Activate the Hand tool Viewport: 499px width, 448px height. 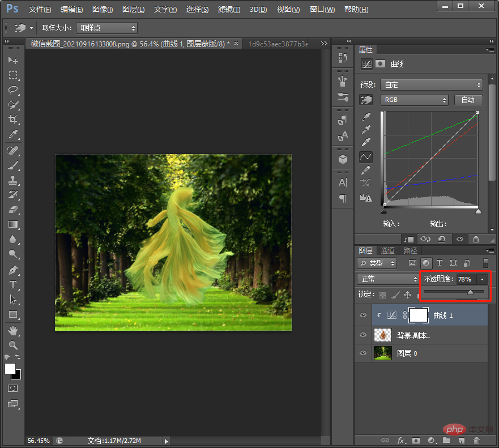tap(13, 330)
